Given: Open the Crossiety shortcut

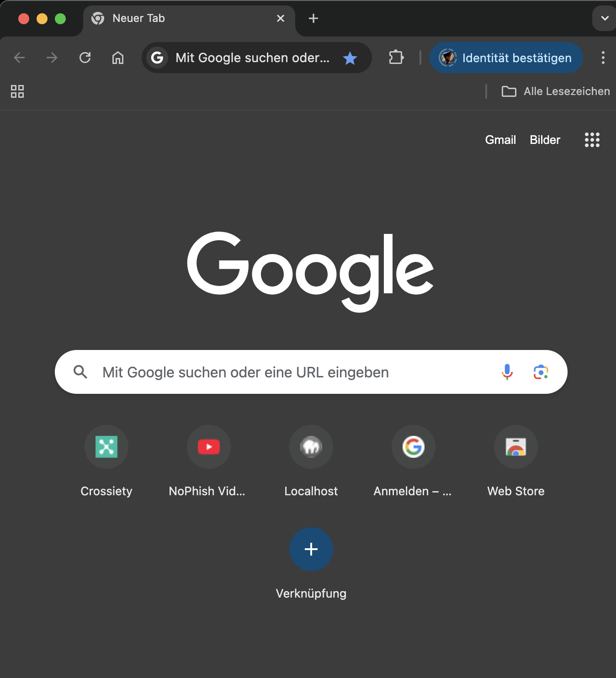Looking at the screenshot, I should [x=106, y=461].
